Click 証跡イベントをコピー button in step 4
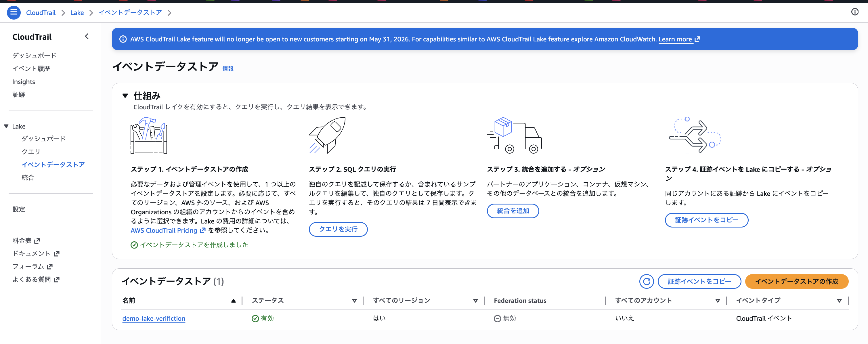 [x=706, y=220]
